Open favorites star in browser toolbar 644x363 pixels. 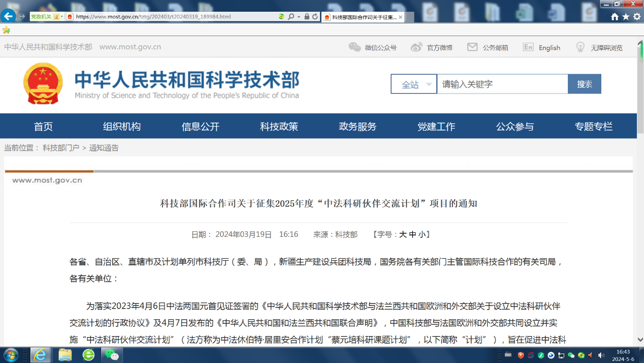tap(626, 17)
